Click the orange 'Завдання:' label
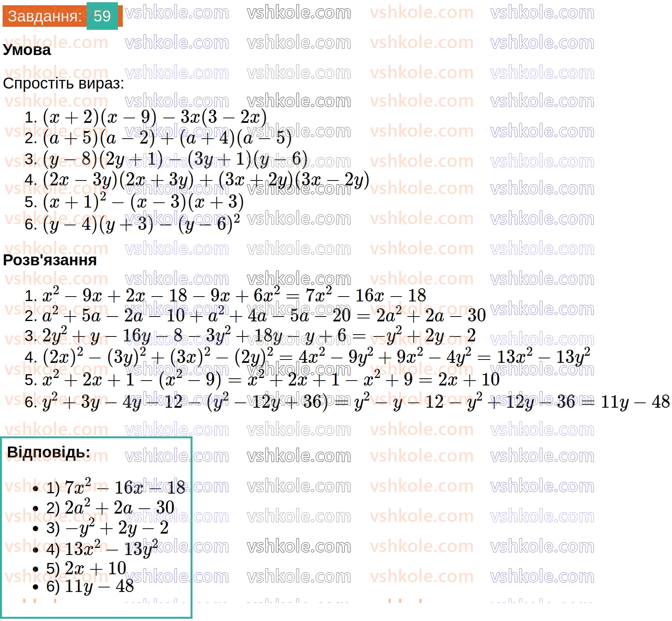Viewport: 672px width, 621px height. pos(45,16)
